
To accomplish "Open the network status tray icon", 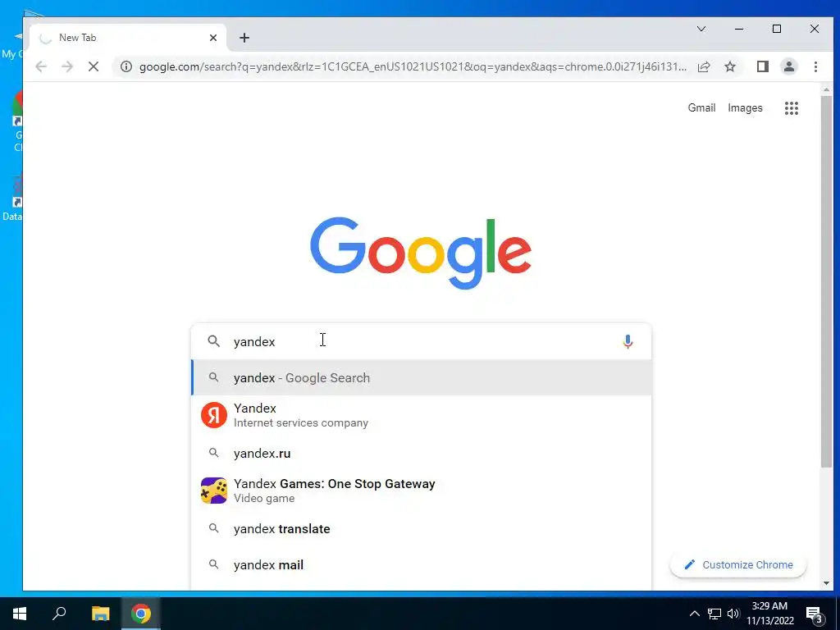I will click(714, 614).
